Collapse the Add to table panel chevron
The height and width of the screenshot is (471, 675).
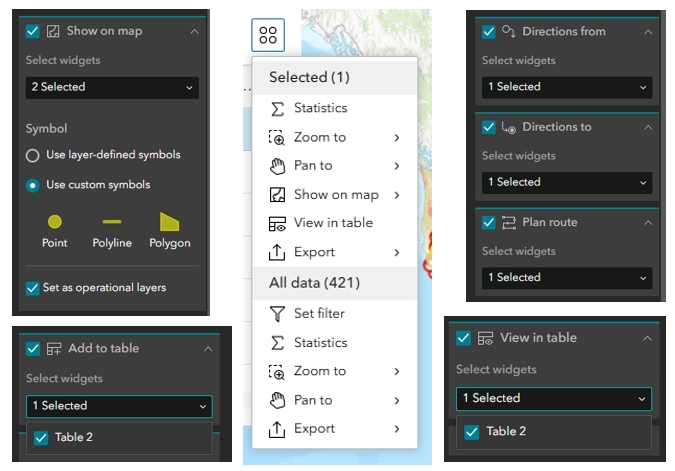[208, 349]
